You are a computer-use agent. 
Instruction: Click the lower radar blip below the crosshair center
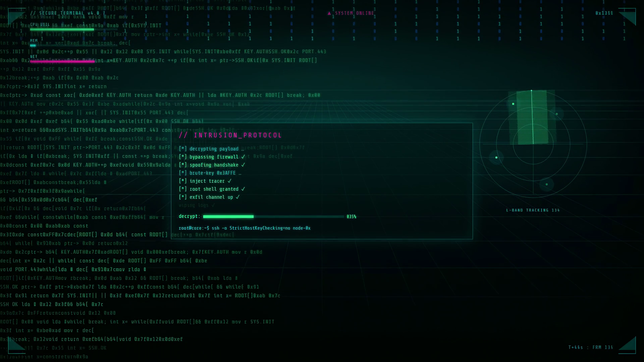(x=546, y=184)
